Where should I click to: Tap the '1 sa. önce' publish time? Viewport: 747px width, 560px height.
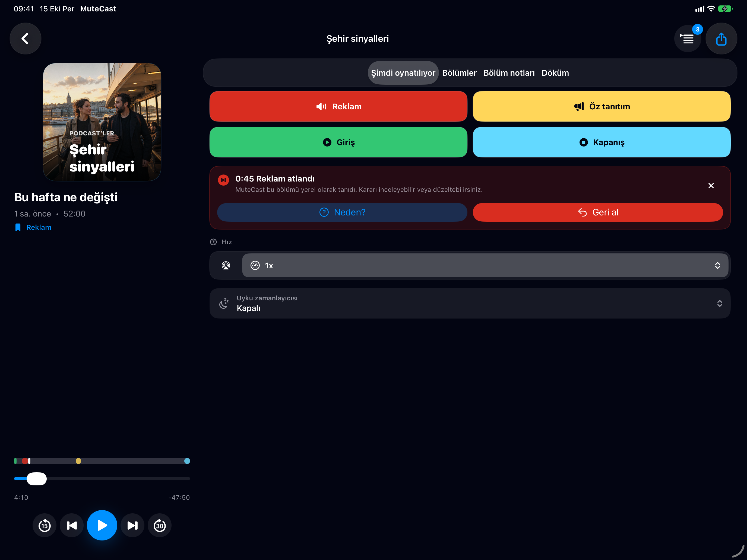(x=32, y=214)
